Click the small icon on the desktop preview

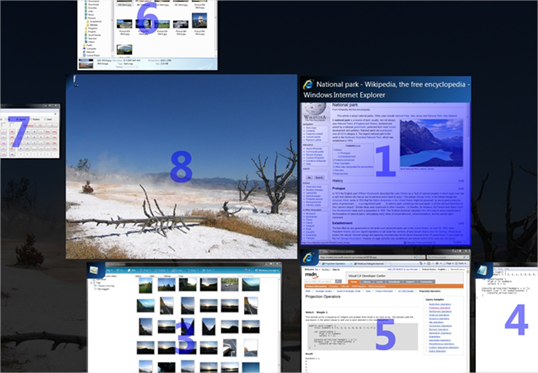[74, 82]
